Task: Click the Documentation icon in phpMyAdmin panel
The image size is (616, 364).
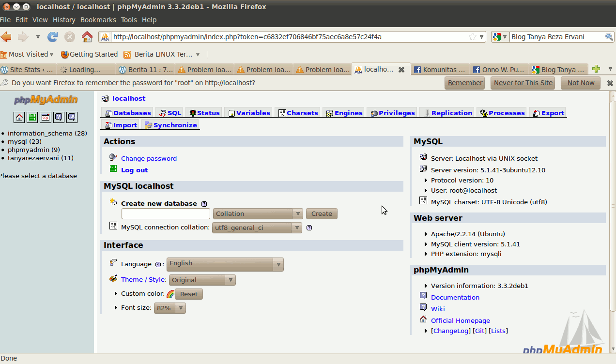Action: click(423, 296)
